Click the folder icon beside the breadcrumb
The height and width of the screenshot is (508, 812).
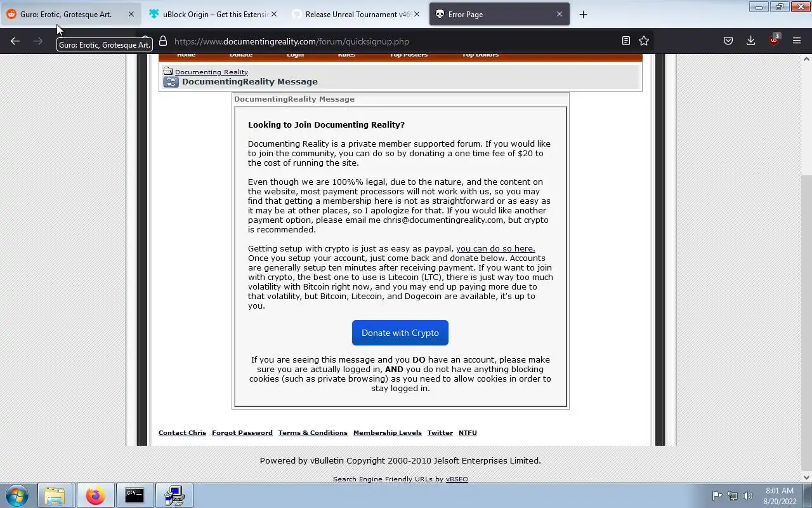[x=168, y=71]
